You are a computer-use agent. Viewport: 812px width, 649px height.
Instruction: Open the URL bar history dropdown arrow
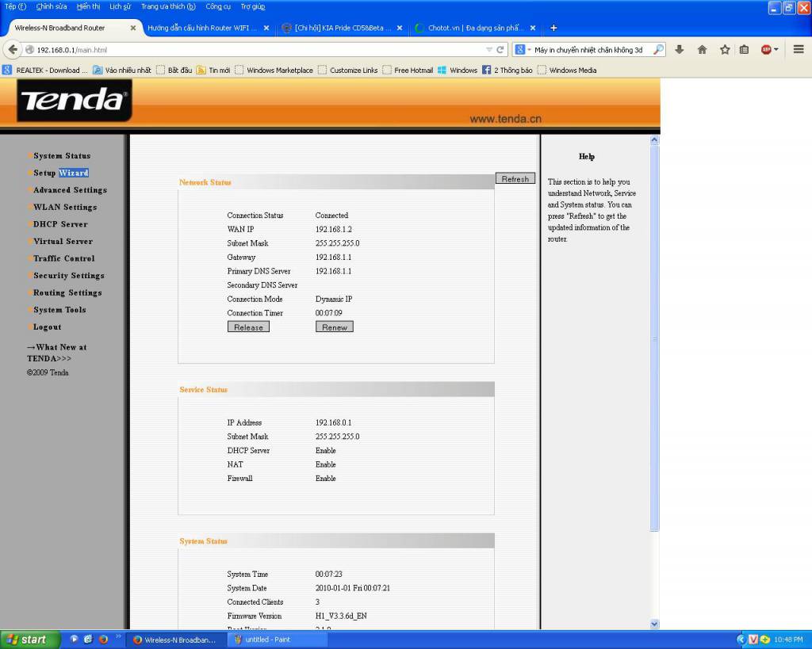click(x=488, y=50)
